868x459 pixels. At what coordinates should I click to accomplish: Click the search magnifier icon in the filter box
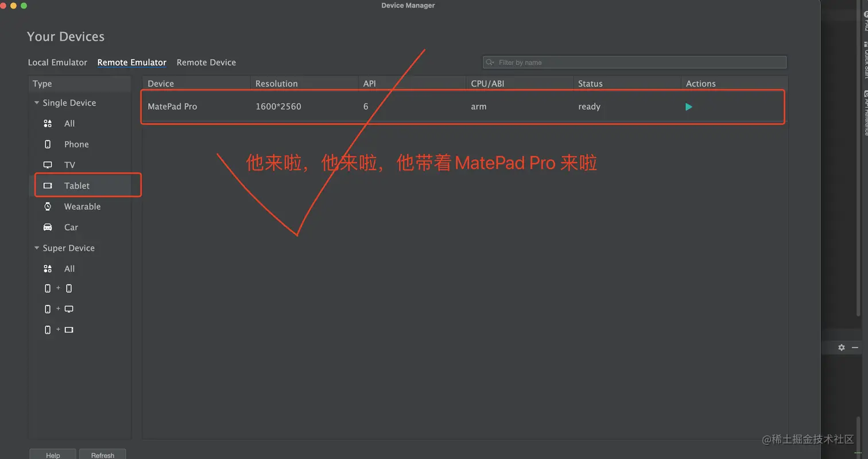pyautogui.click(x=490, y=62)
